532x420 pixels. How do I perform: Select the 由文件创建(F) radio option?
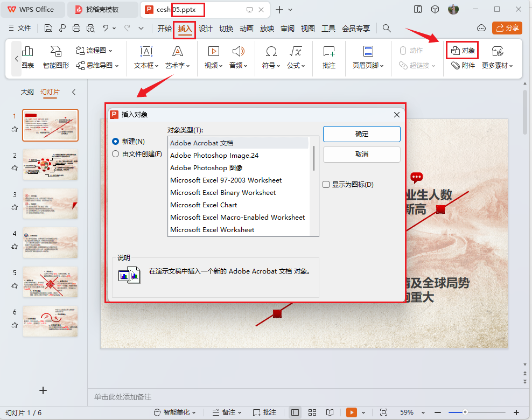[115, 154]
